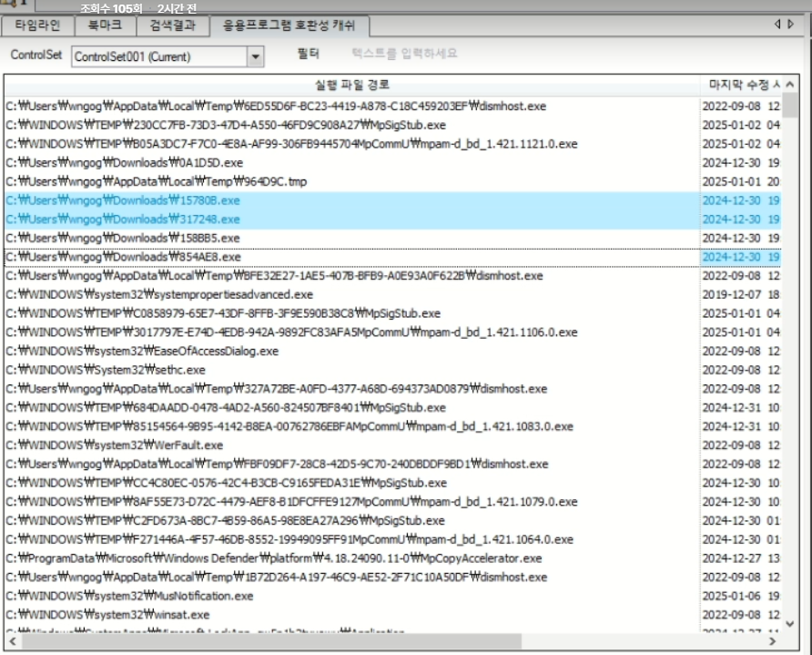Select the system32\WerFault.exe row
The height and width of the screenshot is (655, 812).
pos(114,445)
